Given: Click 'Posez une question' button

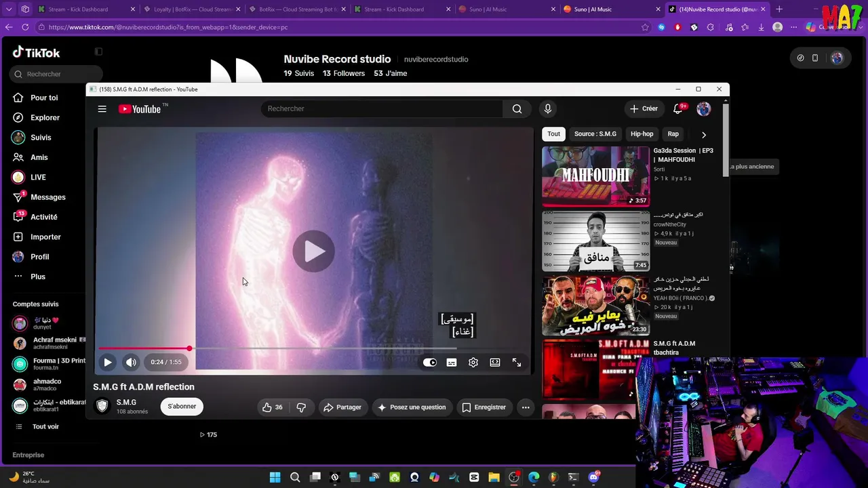Looking at the screenshot, I should click(412, 407).
